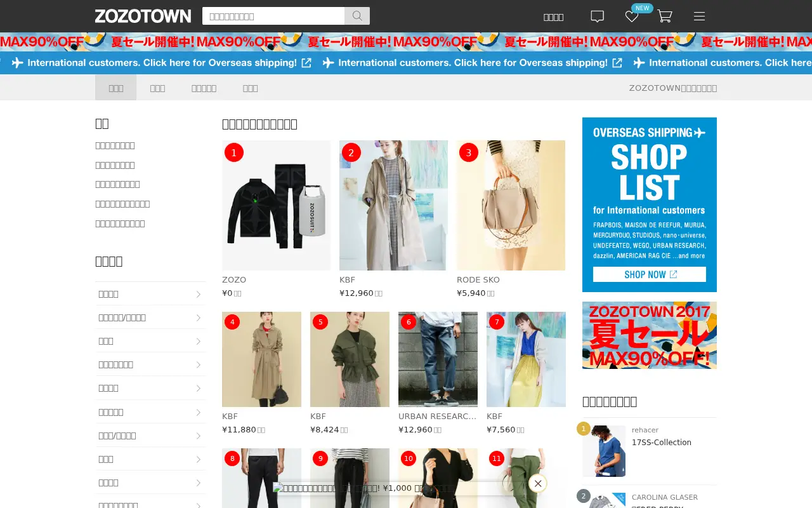
Task: Open the hamburger menu icon
Action: pos(699,17)
